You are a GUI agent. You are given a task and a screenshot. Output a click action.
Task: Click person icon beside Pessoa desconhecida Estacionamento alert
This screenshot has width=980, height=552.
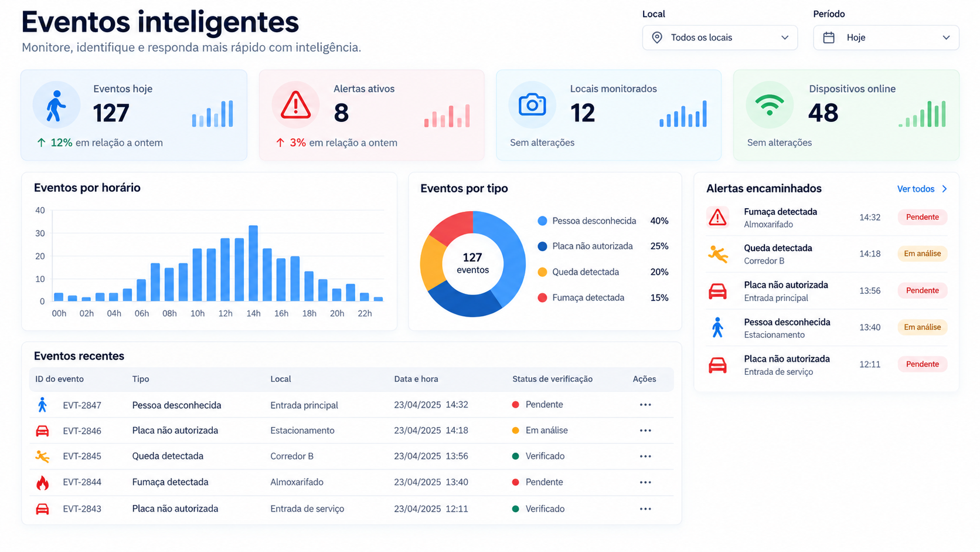717,327
